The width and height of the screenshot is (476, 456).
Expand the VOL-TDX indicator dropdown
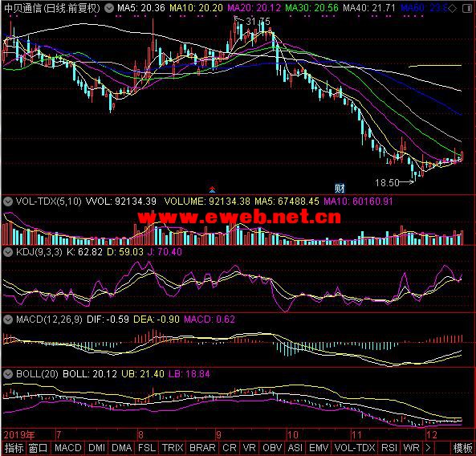[x=8, y=202]
